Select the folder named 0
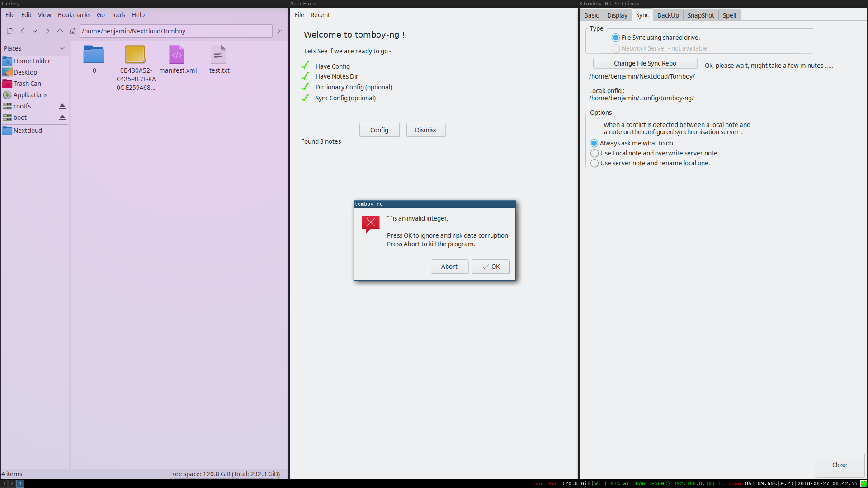This screenshot has height=488, width=868. 94,55
